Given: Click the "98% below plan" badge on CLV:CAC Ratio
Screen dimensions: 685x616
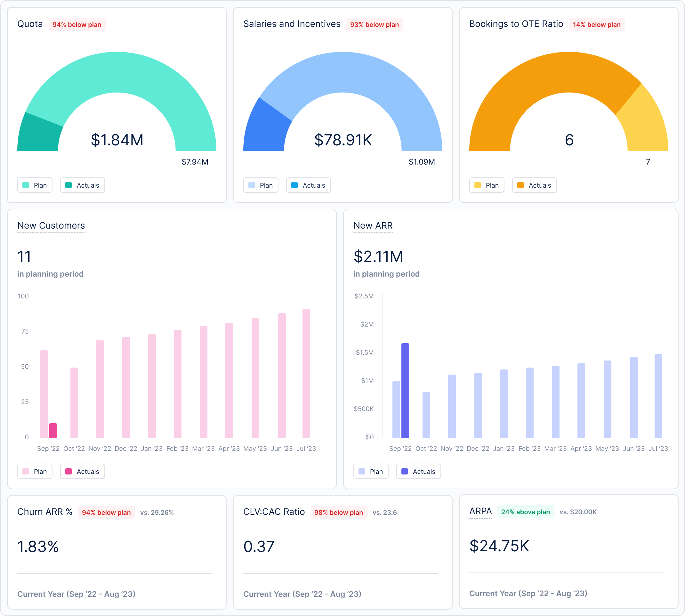Looking at the screenshot, I should (x=338, y=513).
